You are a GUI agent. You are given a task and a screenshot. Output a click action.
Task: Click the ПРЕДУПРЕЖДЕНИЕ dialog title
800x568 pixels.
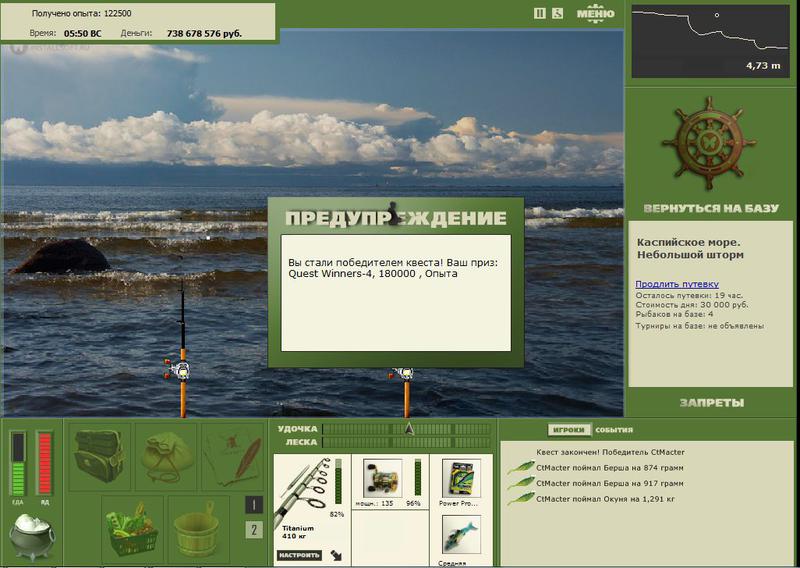[x=396, y=218]
